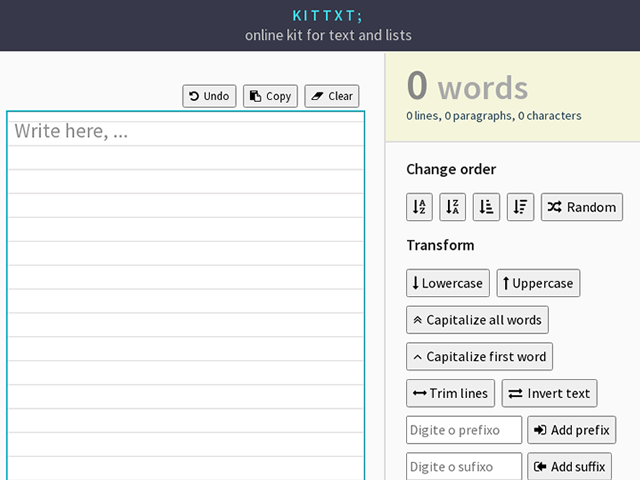Trim lines of extra whitespace
This screenshot has height=480, width=640.
pos(450,393)
